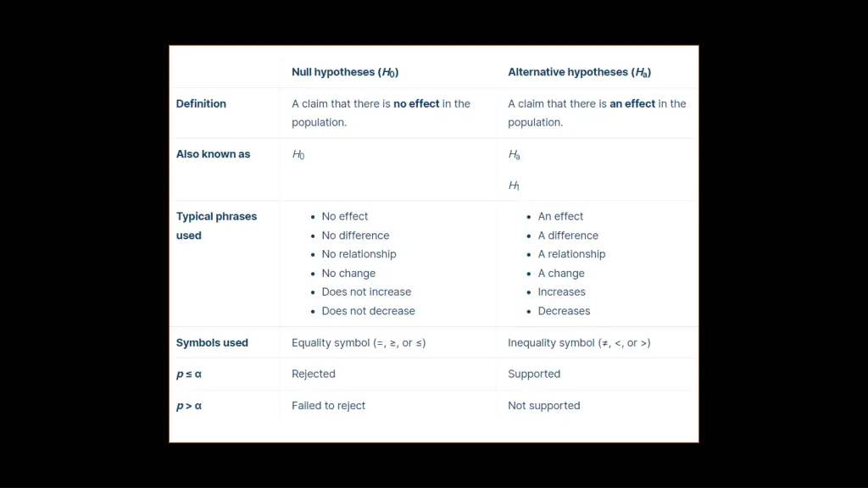868x488 pixels.
Task: Click the 'Not supported' cell
Action: pos(543,406)
